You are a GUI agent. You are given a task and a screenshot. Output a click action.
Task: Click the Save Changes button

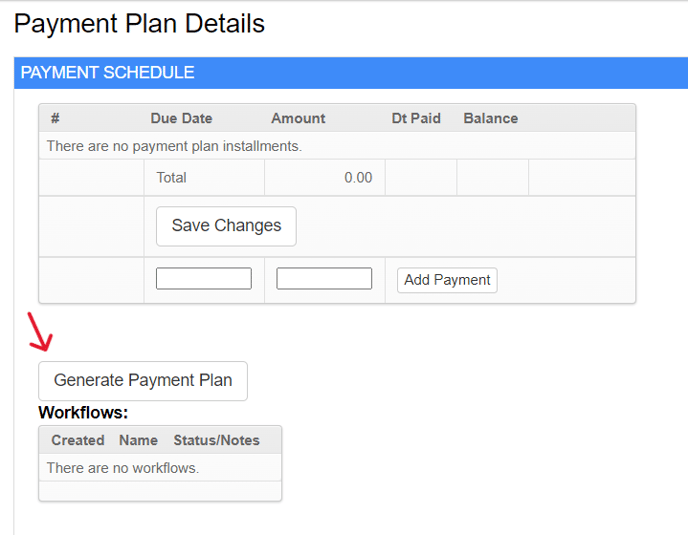pyautogui.click(x=226, y=226)
